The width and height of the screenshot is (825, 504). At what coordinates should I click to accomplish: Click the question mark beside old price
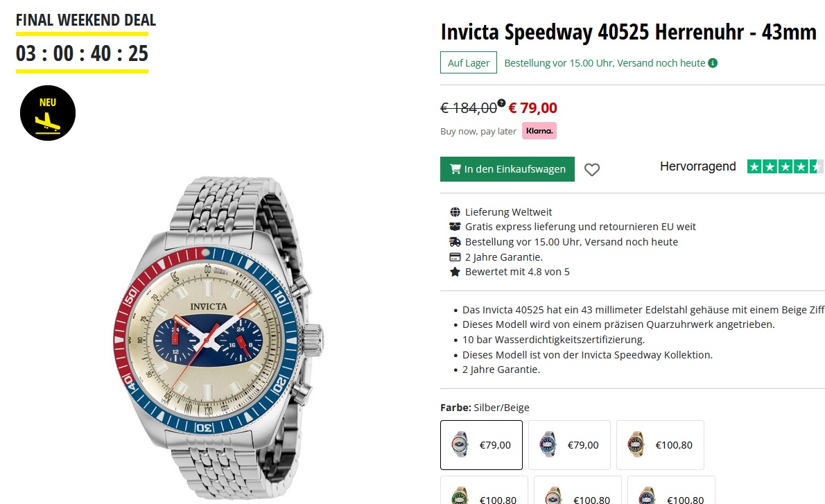pos(501,103)
